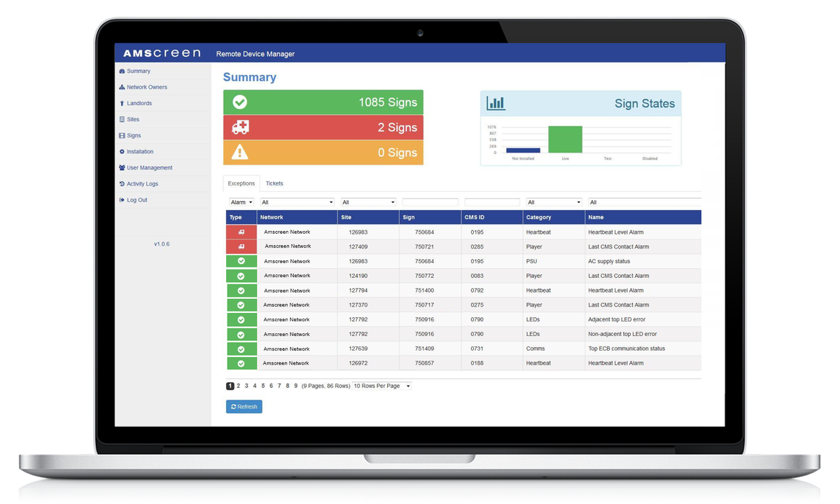Click site cell 126972
The image size is (840, 504).
[x=368, y=363]
